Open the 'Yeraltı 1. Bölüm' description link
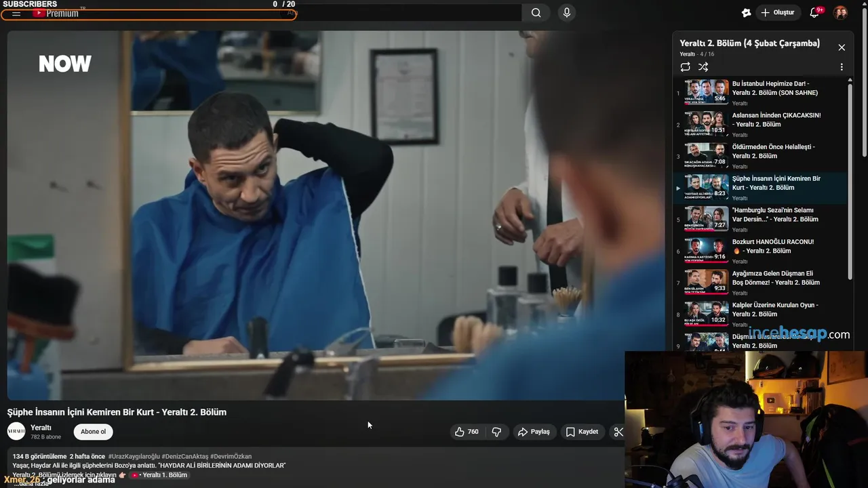Viewport: 868px width, 488px height. click(159, 475)
